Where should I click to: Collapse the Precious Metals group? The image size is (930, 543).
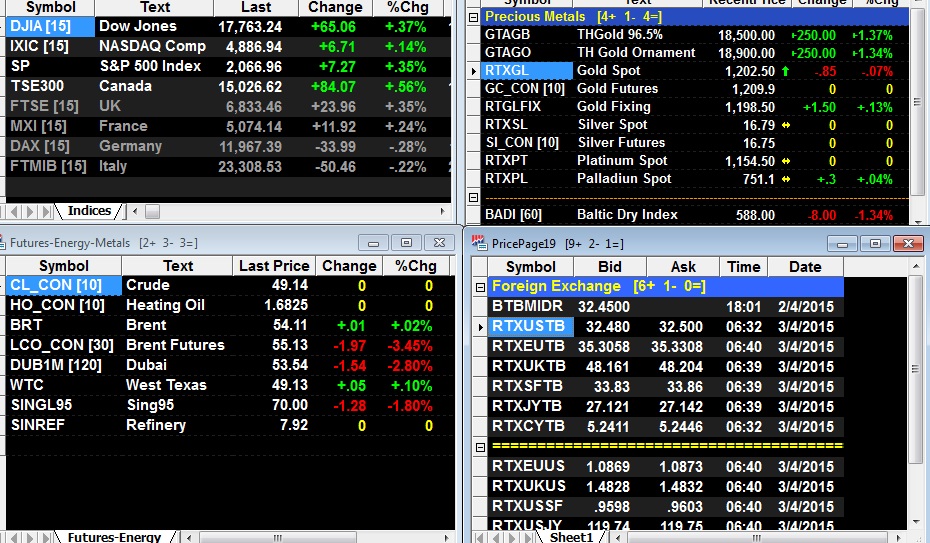pyautogui.click(x=473, y=17)
